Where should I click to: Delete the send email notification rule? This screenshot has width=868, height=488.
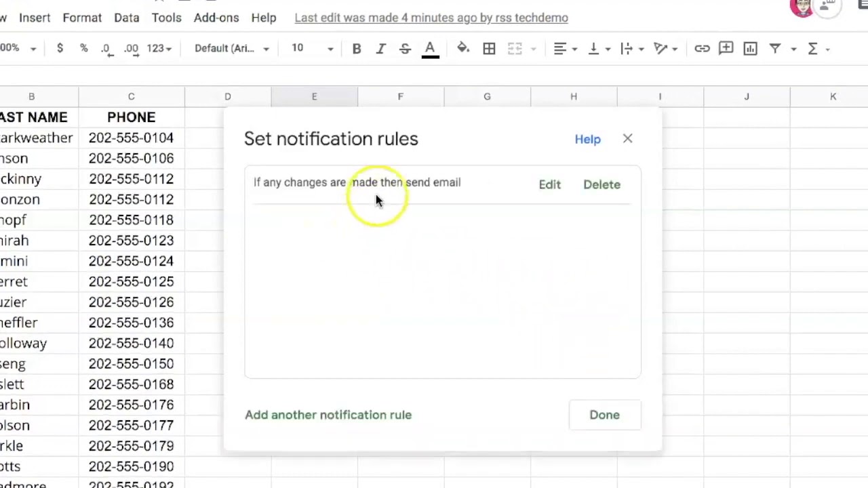pos(602,184)
